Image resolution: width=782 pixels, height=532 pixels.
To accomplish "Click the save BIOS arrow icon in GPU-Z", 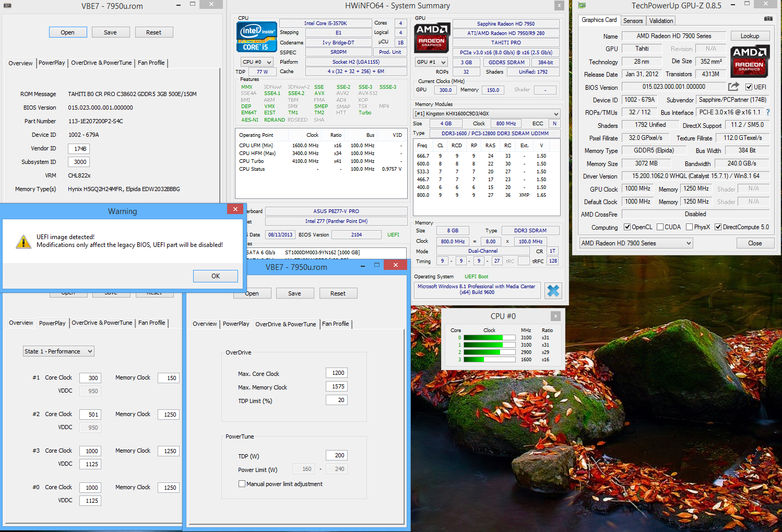I will point(733,87).
